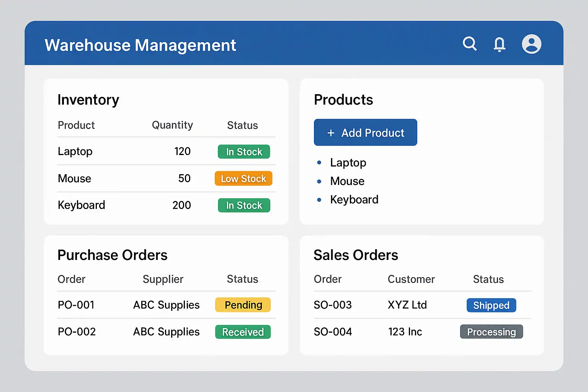Click the Received status for PO-002
588x392 pixels.
click(x=243, y=332)
